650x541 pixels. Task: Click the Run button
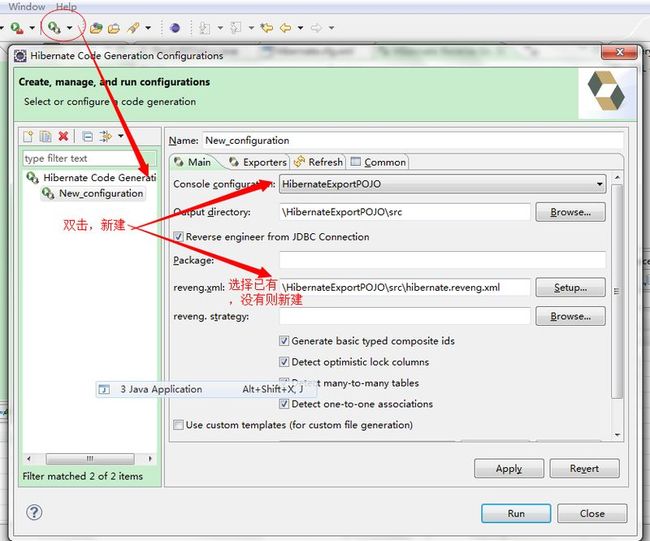[516, 514]
